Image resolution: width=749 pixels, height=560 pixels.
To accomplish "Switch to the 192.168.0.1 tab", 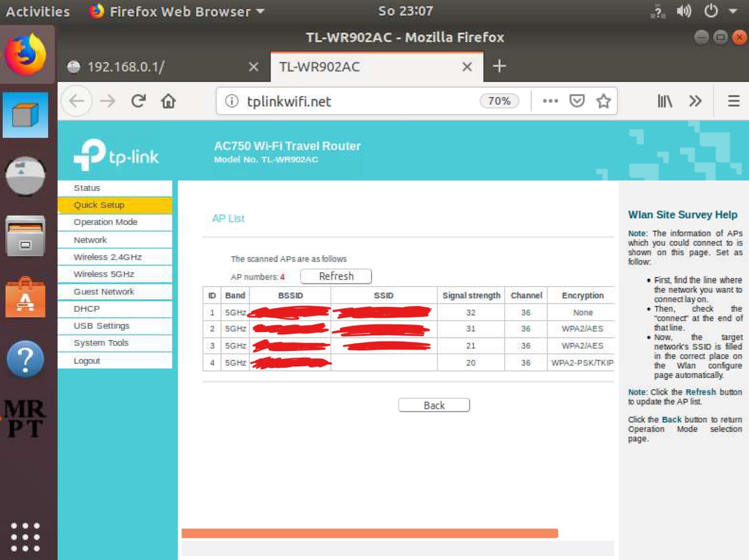I will [158, 67].
